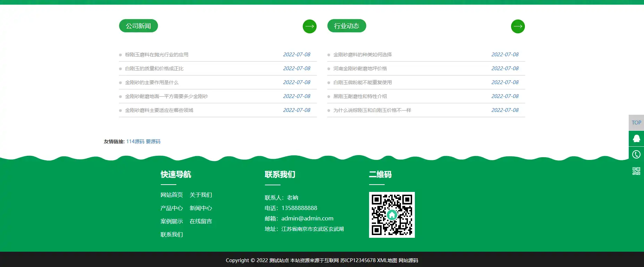Viewport: 644px width, 267px height.
Task: Click the arrow icon beside 行业动态
Action: click(x=518, y=26)
